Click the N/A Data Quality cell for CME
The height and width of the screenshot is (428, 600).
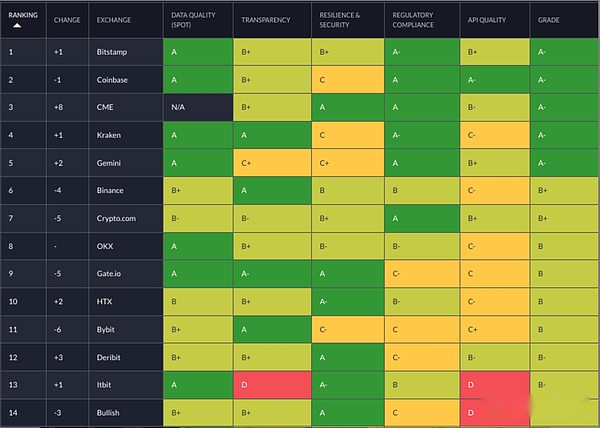pyautogui.click(x=198, y=107)
